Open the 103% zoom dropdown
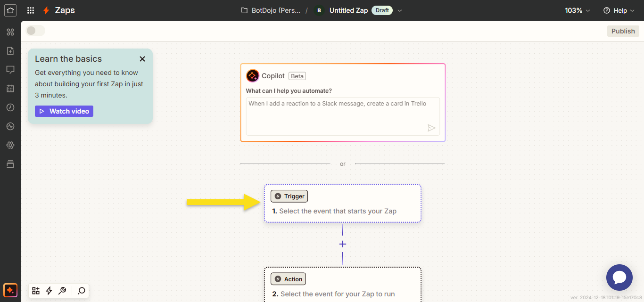The image size is (644, 302). point(578,10)
